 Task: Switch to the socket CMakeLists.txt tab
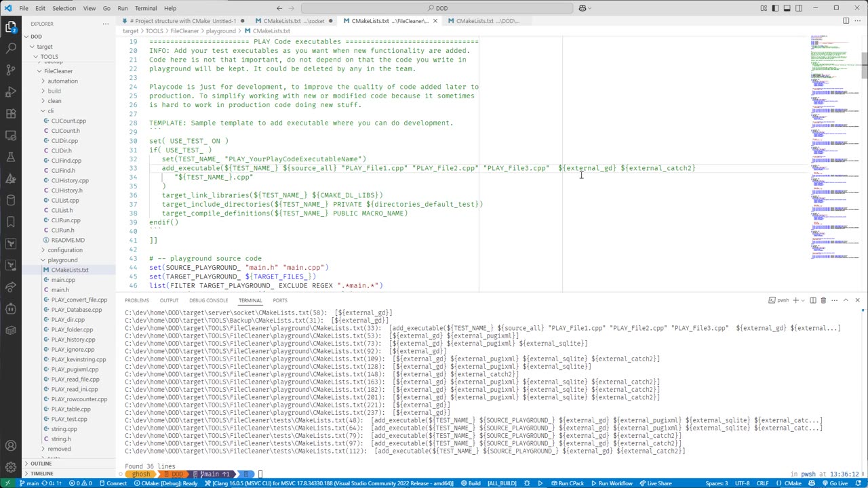[x=294, y=21]
